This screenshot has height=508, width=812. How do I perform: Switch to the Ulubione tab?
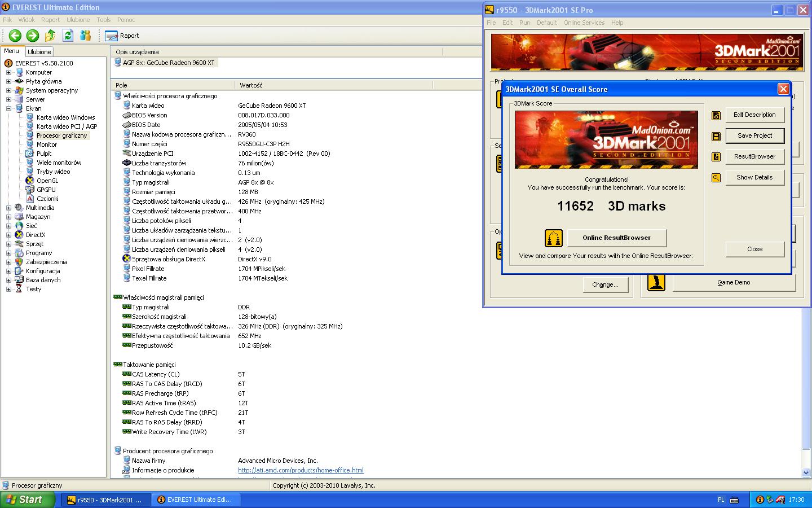click(x=39, y=51)
